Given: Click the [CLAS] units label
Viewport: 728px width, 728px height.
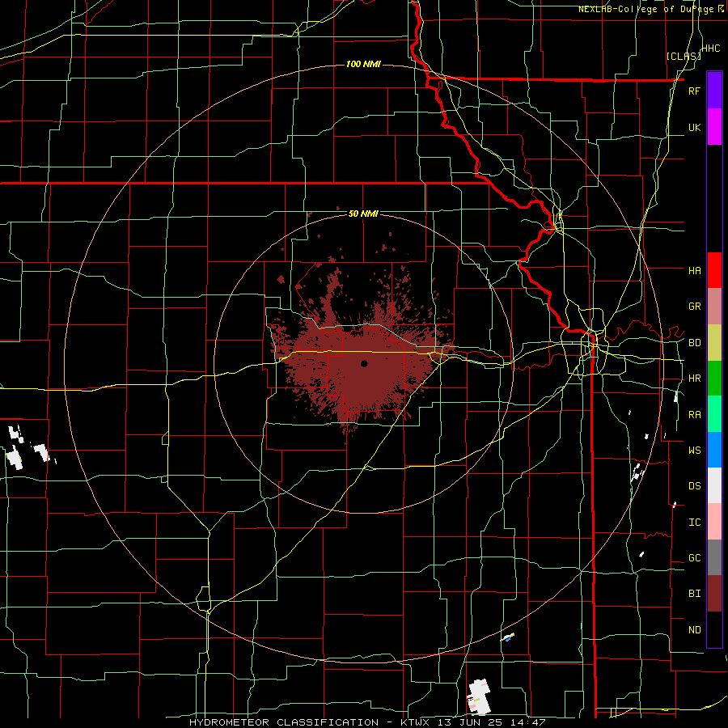Looking at the screenshot, I should [684, 56].
